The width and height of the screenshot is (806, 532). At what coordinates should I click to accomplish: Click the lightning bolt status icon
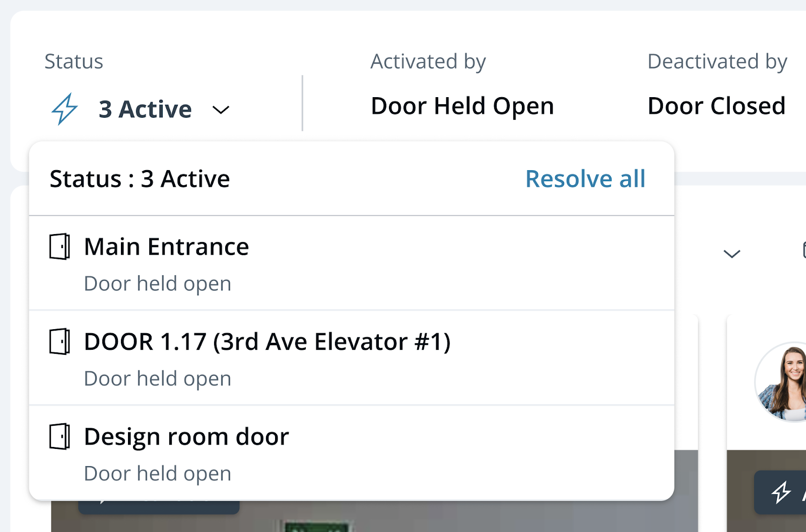[x=64, y=109]
